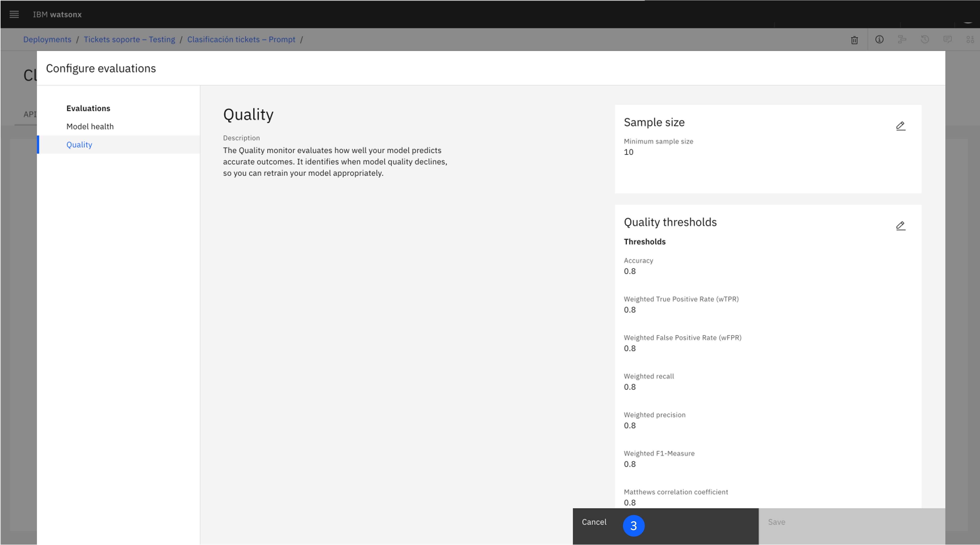The width and height of the screenshot is (980, 545).
Task: Click the Quality page heading
Action: pos(248,115)
